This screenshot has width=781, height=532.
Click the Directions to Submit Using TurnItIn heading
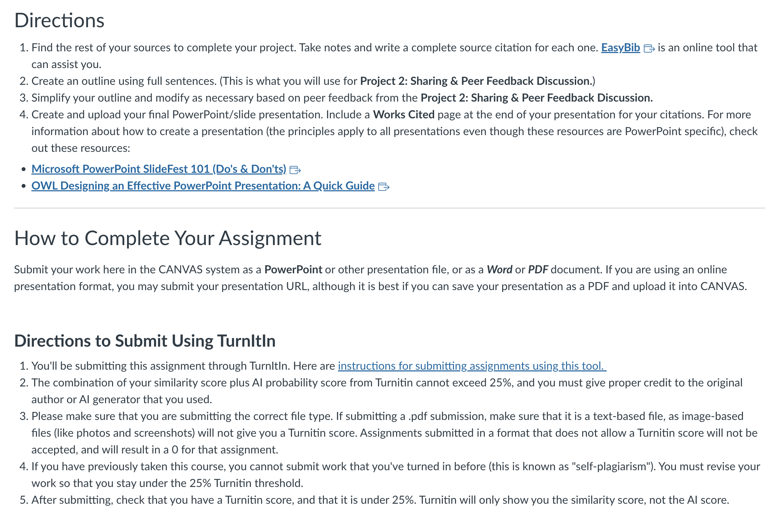(x=145, y=341)
